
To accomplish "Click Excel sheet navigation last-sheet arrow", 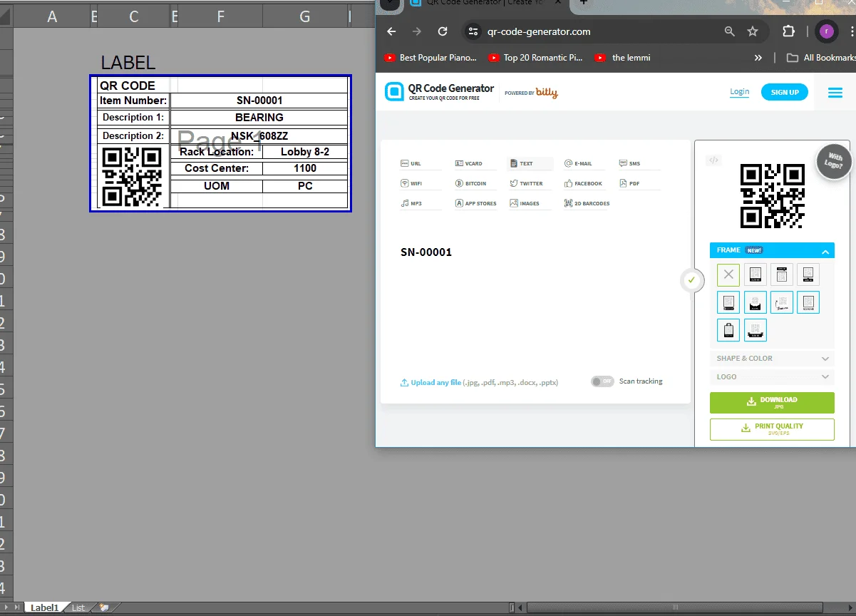I will [18, 607].
